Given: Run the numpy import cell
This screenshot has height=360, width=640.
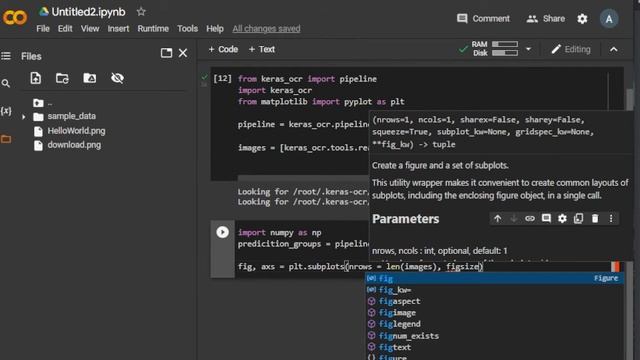Looking at the screenshot, I should click(222, 232).
